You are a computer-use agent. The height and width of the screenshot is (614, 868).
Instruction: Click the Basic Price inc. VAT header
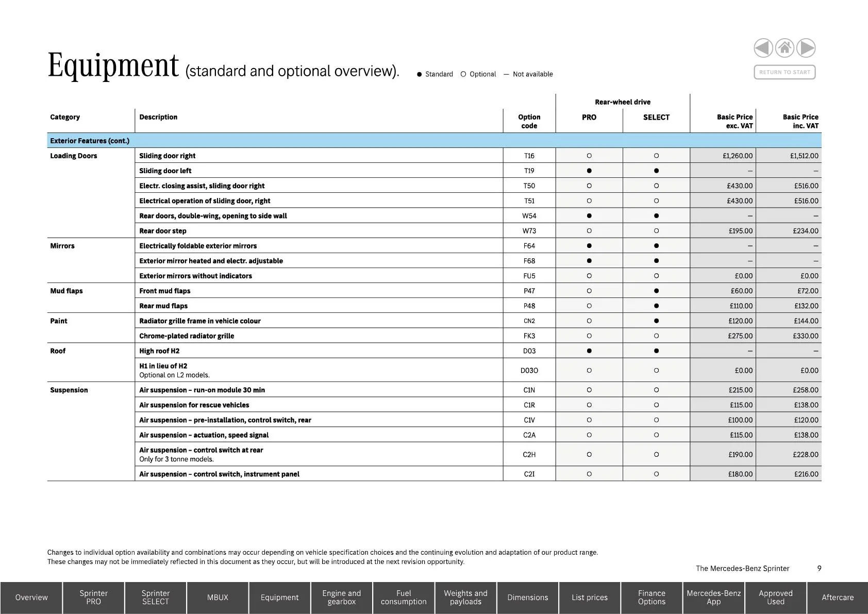pos(800,121)
